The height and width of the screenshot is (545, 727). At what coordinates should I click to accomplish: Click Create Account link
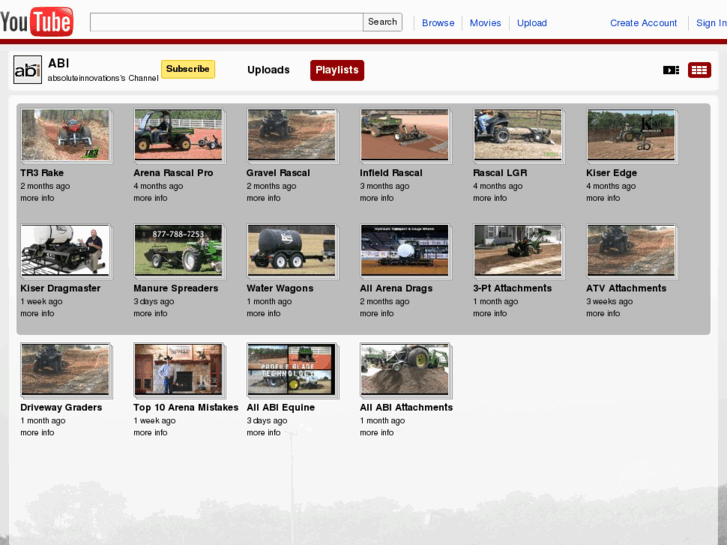[x=643, y=23]
